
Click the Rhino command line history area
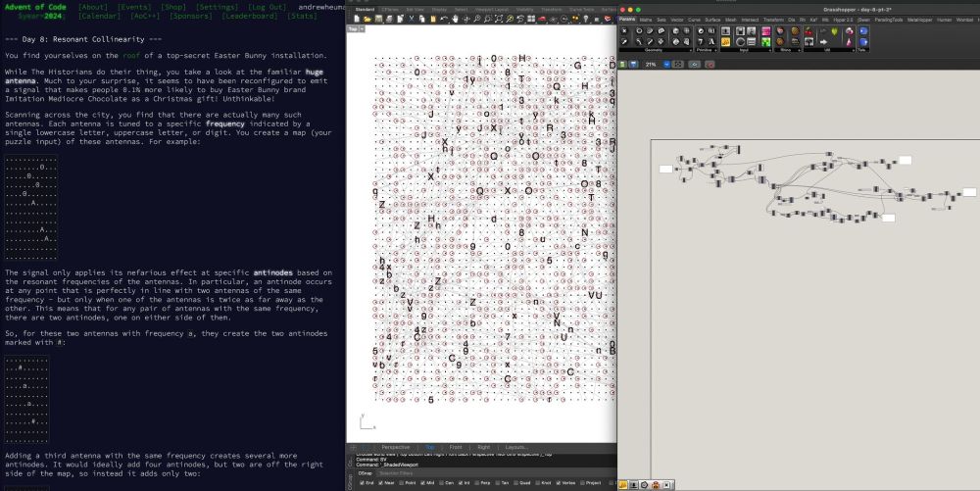click(x=484, y=459)
